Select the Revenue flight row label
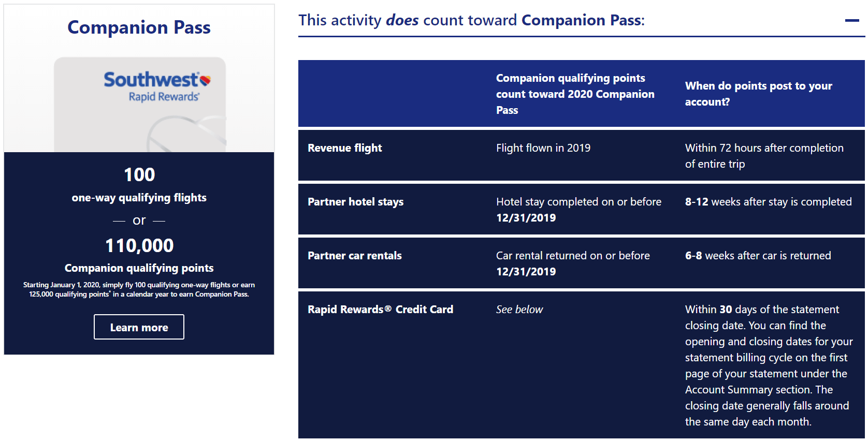Viewport: 868px width, 441px height. click(344, 148)
